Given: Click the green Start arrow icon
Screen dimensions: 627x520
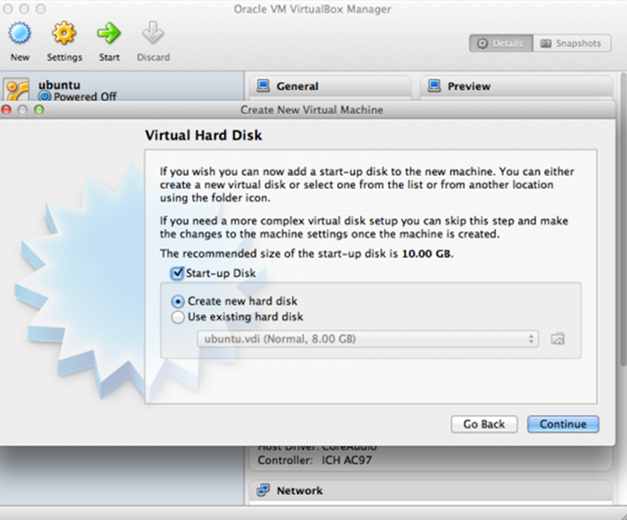Looking at the screenshot, I should (109, 33).
